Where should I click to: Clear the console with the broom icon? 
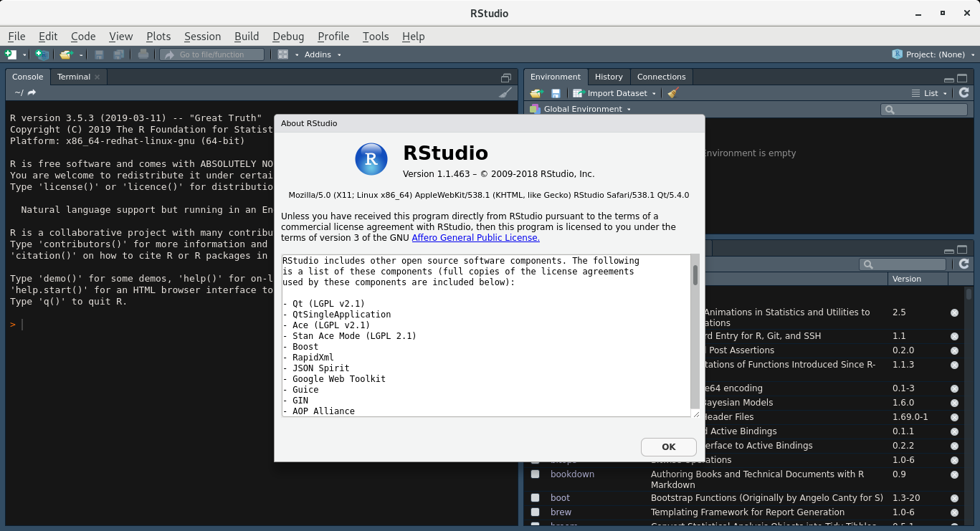(505, 92)
